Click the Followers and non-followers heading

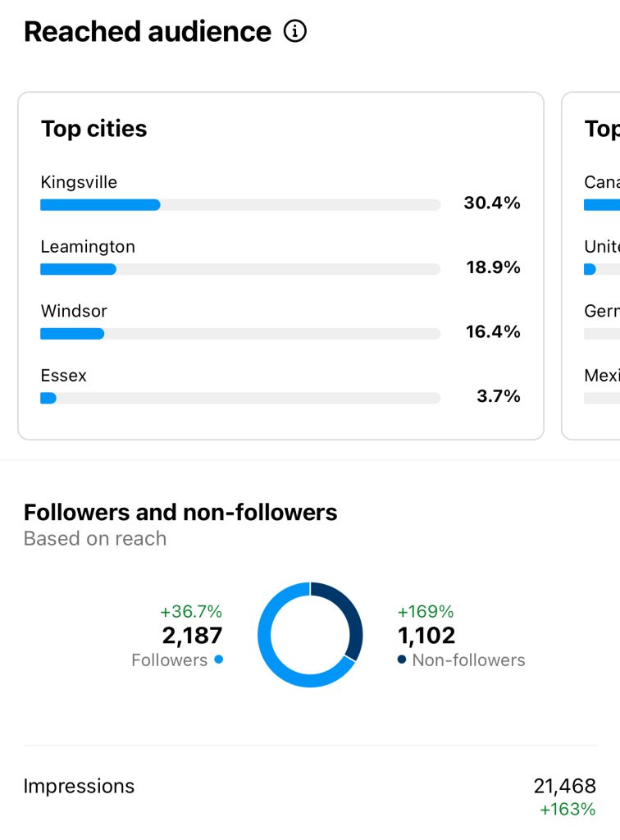coord(180,513)
